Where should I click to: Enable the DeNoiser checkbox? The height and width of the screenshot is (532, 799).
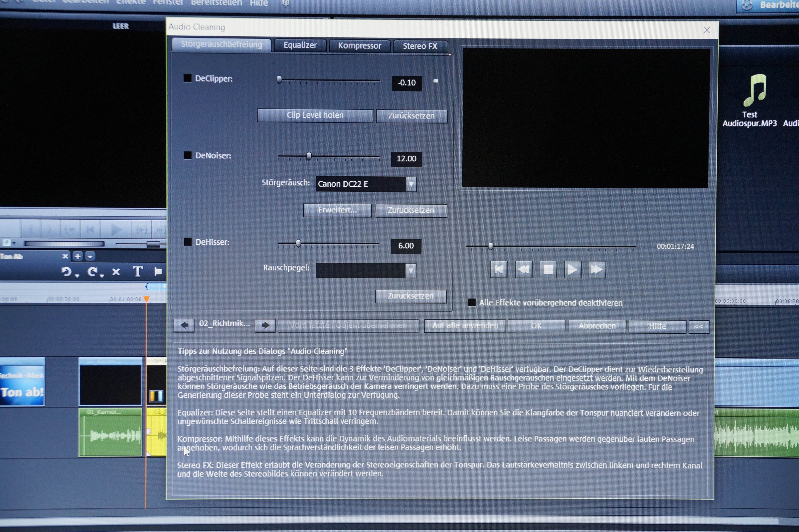[188, 155]
